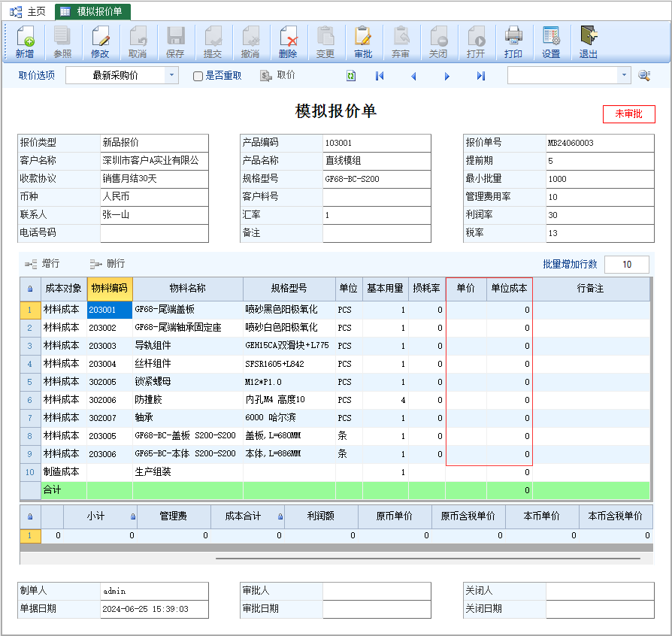Click the empty 审批人 field
This screenshot has height=636, width=672.
point(377,591)
